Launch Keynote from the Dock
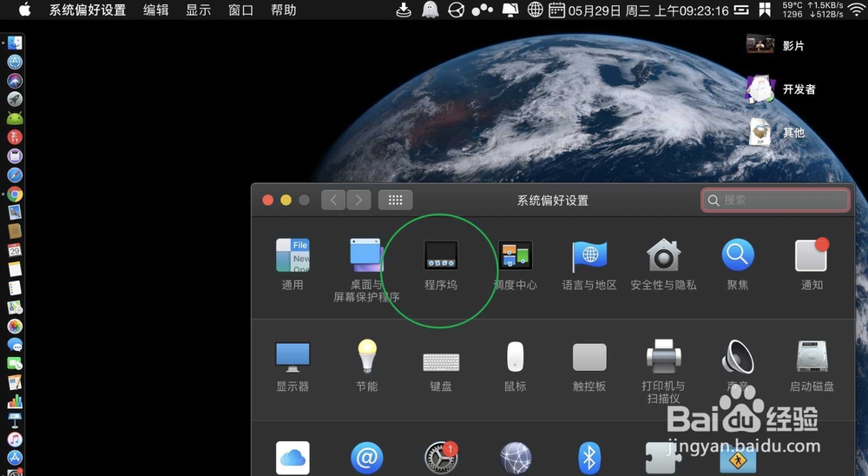868x476 pixels. [x=15, y=420]
